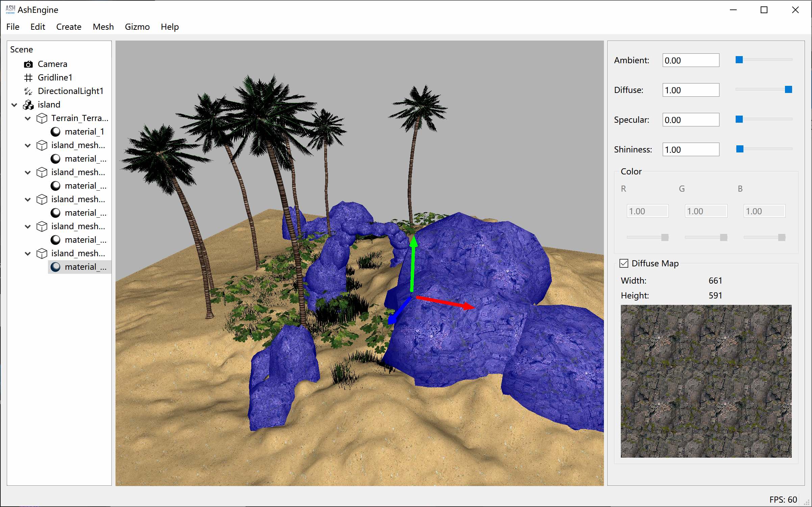Click the Camera icon in Scene tree
This screenshot has width=812, height=507.
pyautogui.click(x=28, y=64)
